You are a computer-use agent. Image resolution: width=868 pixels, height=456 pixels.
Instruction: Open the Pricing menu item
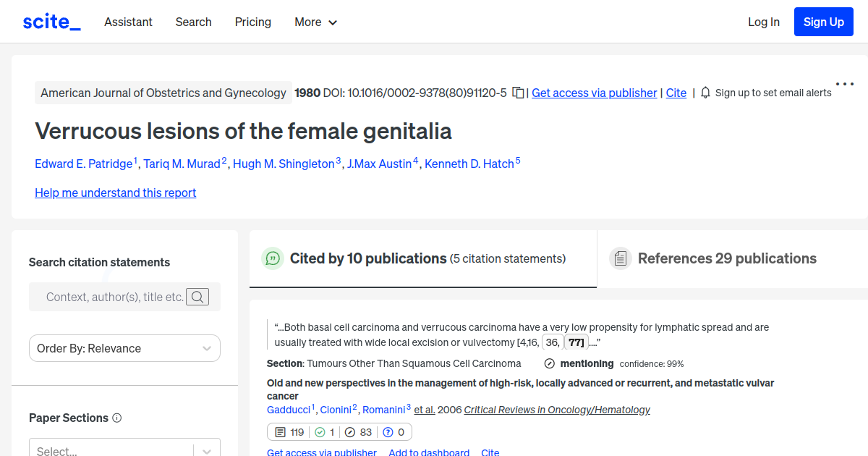coord(252,22)
